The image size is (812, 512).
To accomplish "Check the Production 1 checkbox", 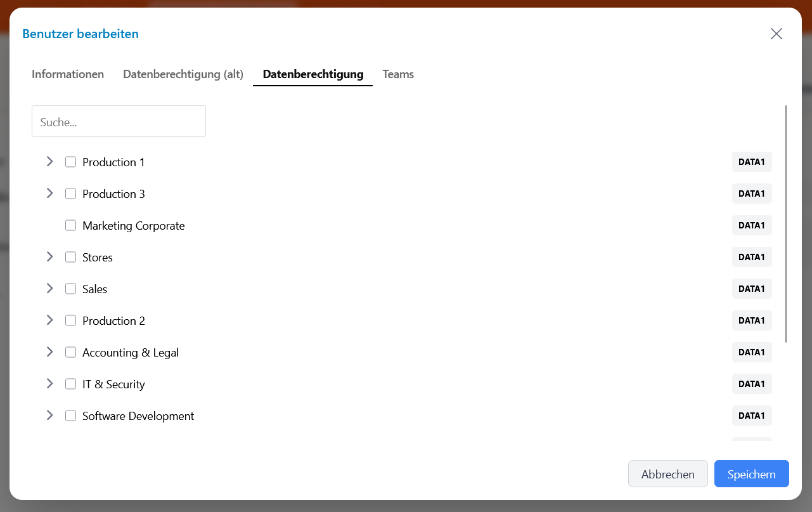I will pos(71,162).
